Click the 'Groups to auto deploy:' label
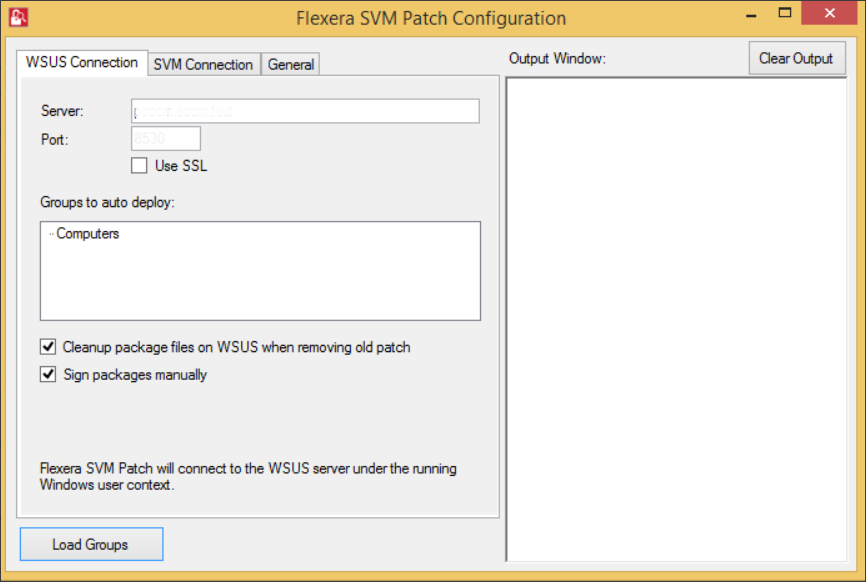This screenshot has width=866, height=582. point(107,203)
